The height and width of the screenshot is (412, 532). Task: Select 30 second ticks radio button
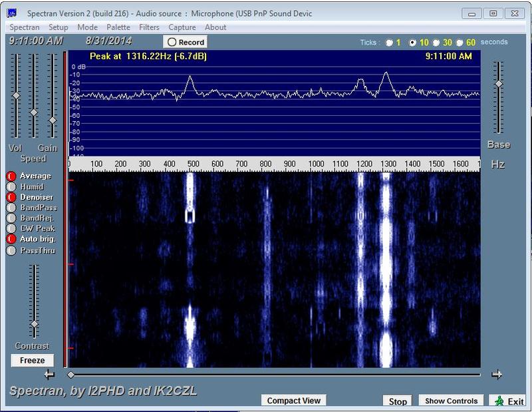tap(436, 43)
